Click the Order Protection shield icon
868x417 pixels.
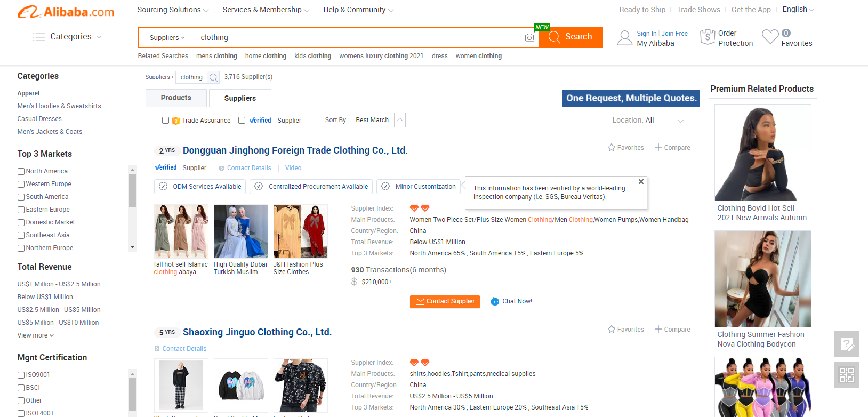click(x=707, y=37)
